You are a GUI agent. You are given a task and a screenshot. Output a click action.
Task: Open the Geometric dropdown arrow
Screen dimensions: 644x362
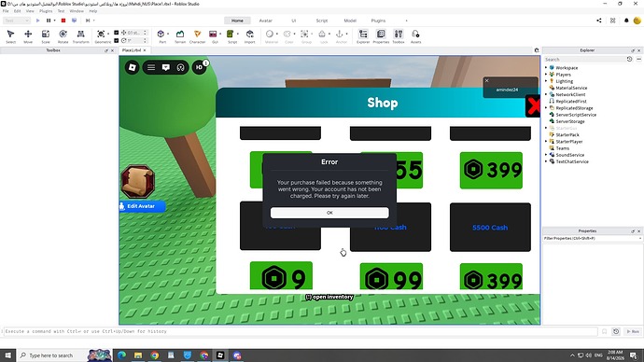pyautogui.click(x=108, y=35)
